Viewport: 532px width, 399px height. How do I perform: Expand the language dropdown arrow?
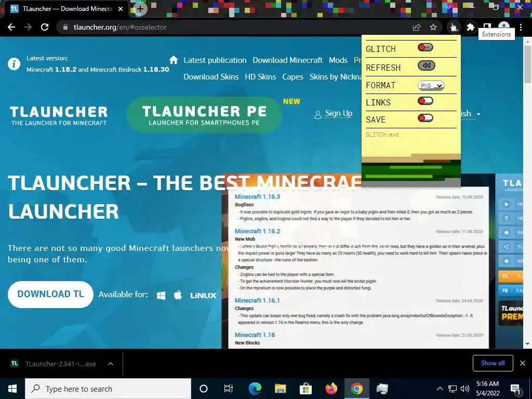point(478,114)
